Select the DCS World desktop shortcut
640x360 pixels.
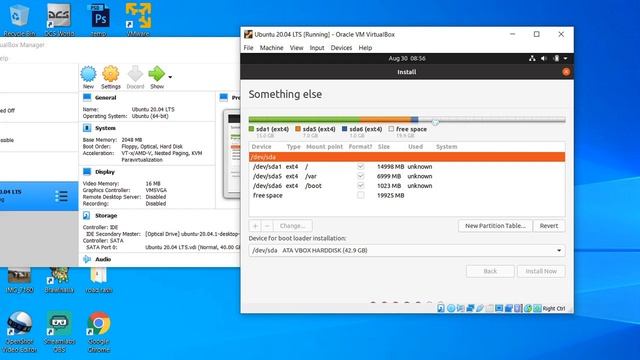59,19
